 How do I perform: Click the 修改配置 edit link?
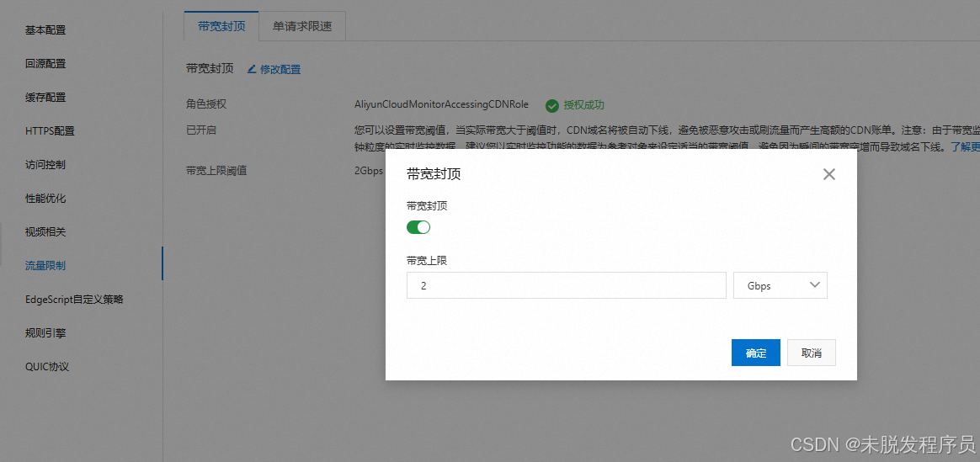click(x=280, y=70)
